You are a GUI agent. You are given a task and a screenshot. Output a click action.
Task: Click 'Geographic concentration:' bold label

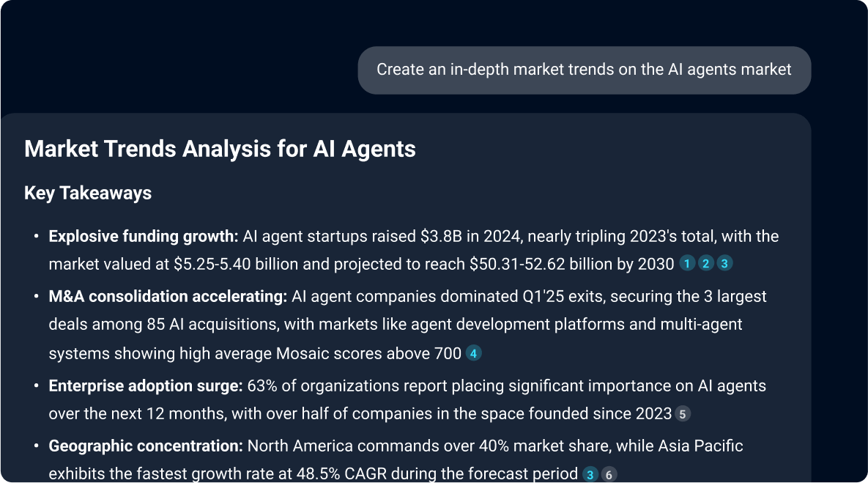click(x=146, y=446)
